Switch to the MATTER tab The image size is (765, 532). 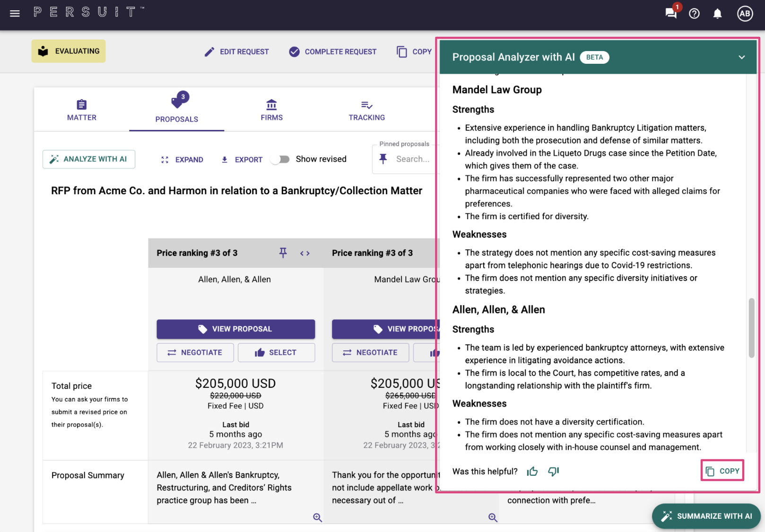pyautogui.click(x=82, y=110)
